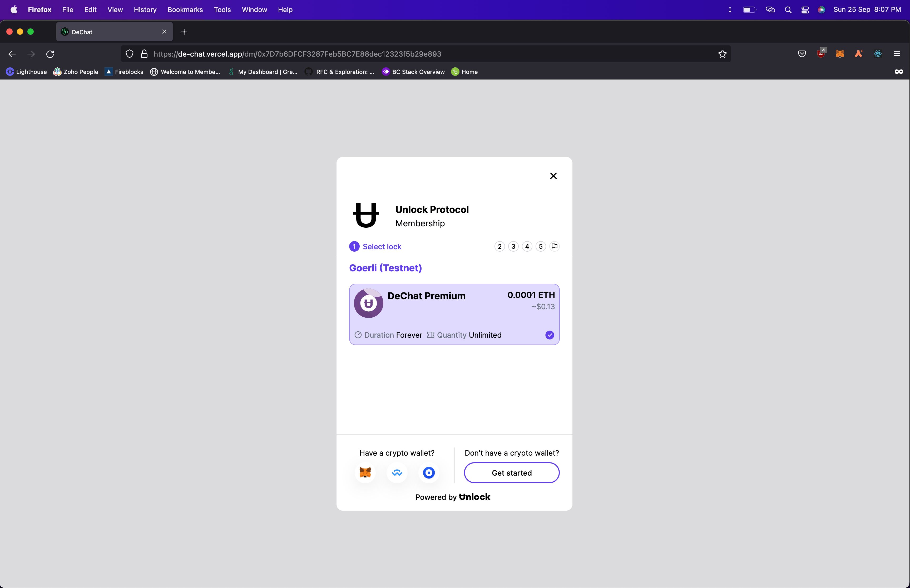Close the Unlock Protocol modal
The image size is (910, 588).
(x=553, y=176)
